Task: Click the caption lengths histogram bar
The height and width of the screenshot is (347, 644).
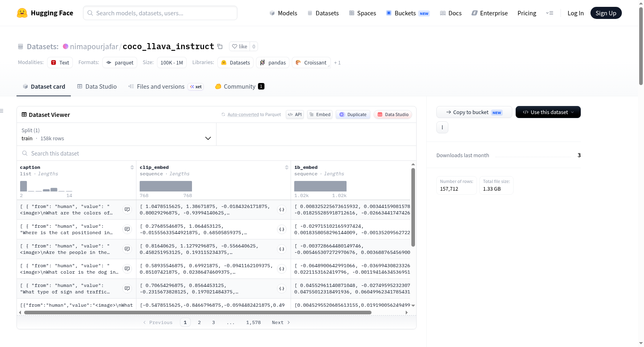Action: 23,186
